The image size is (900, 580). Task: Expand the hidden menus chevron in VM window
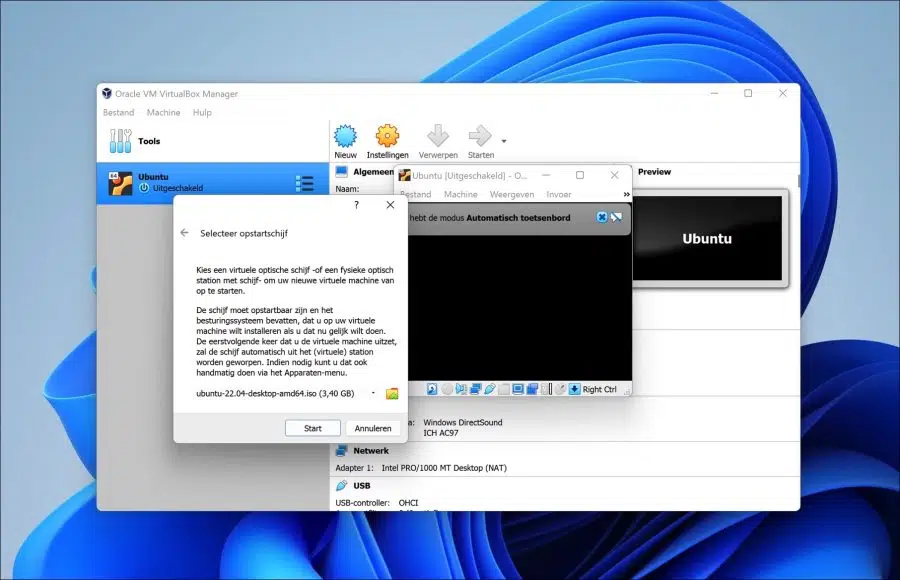pyautogui.click(x=626, y=195)
